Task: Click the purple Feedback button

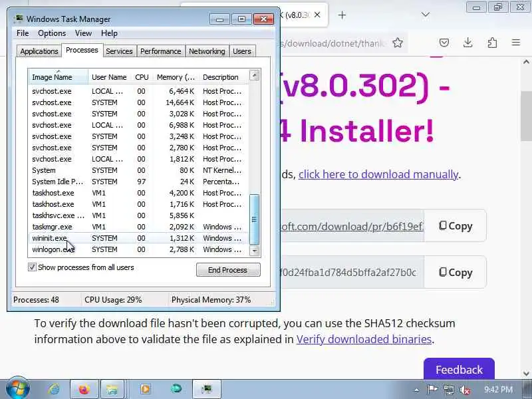Action: tap(459, 369)
